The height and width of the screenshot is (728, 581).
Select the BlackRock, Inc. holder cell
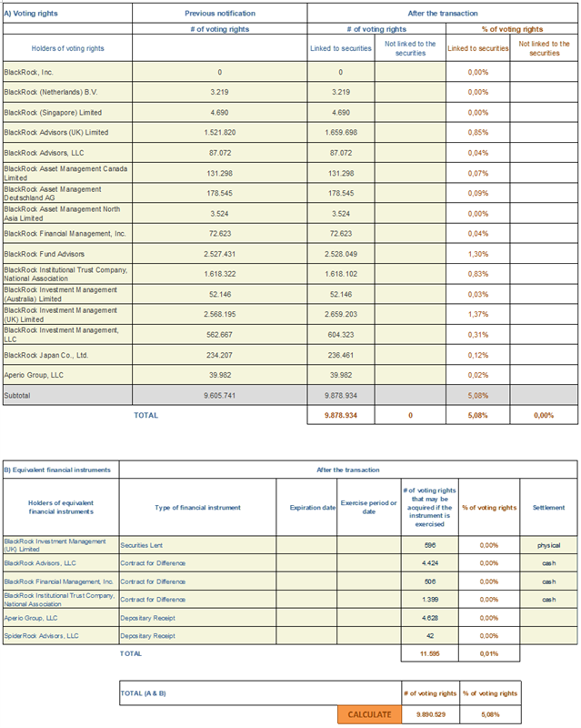point(68,72)
